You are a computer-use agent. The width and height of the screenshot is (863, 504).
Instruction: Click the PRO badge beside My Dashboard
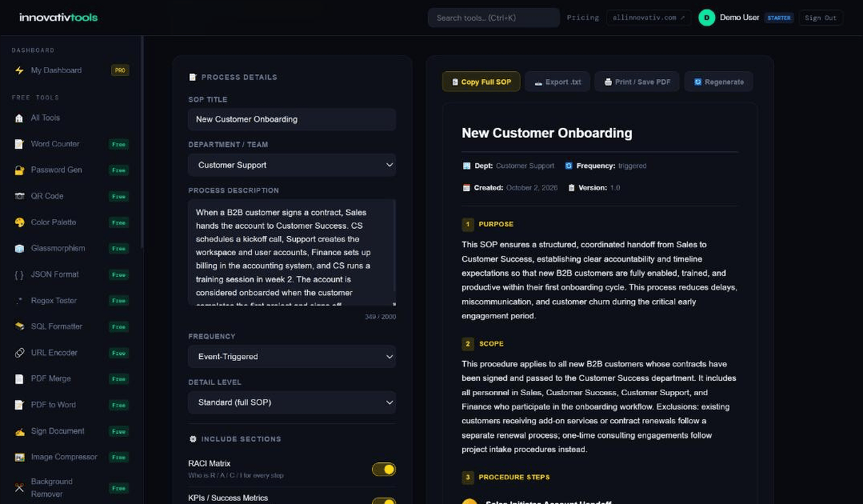pos(120,70)
